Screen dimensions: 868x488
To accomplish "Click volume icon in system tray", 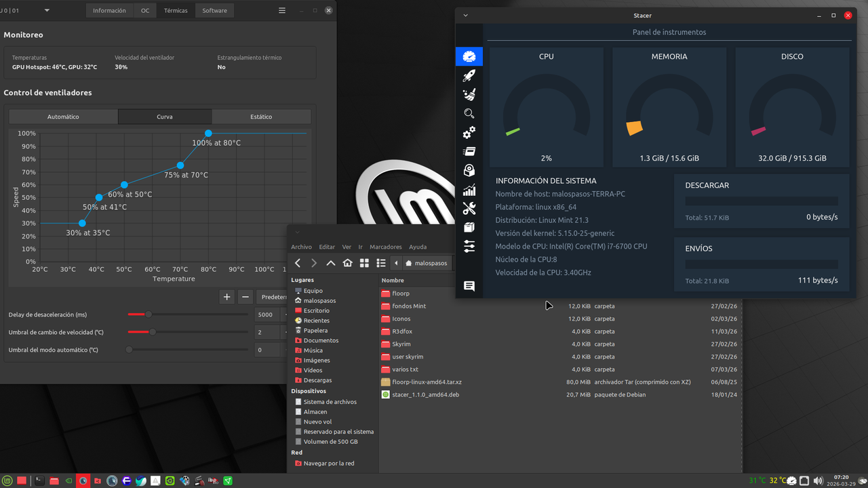I will click(x=818, y=481).
